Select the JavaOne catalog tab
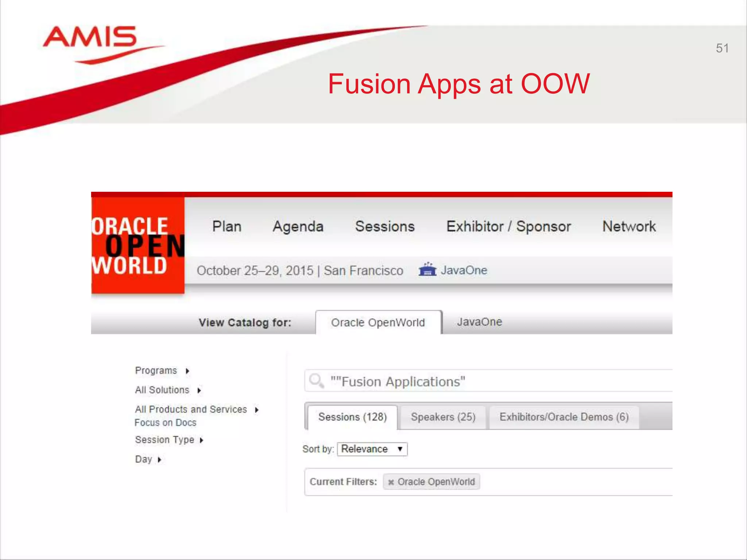This screenshot has width=747, height=560. pyautogui.click(x=480, y=322)
